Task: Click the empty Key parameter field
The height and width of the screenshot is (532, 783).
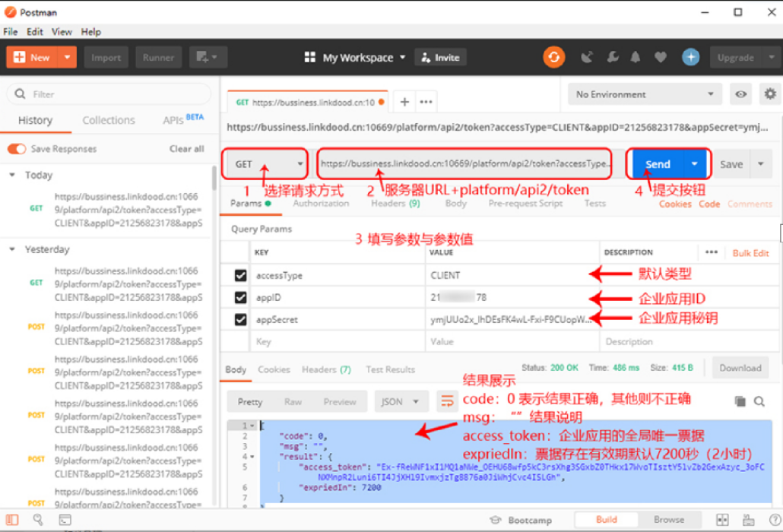Action: point(337,341)
